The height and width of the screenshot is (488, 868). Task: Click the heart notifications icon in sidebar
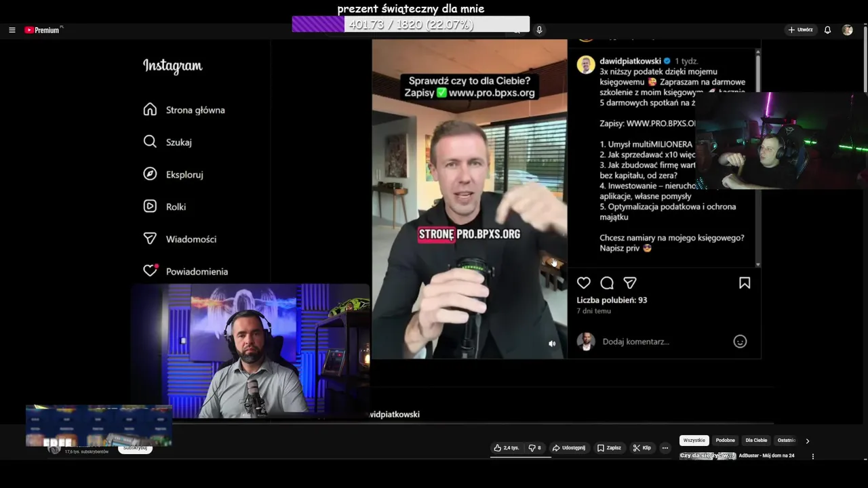coord(150,270)
